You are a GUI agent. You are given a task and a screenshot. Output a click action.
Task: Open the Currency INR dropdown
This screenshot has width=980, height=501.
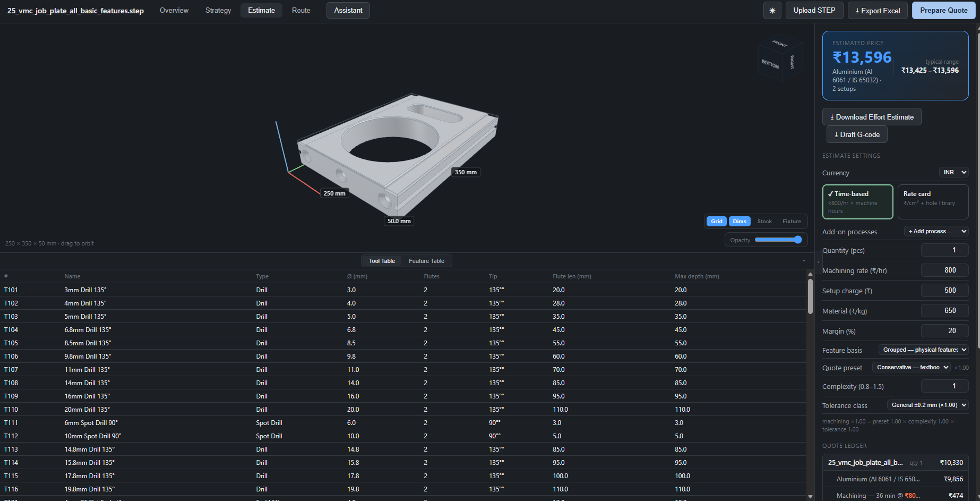tap(954, 173)
